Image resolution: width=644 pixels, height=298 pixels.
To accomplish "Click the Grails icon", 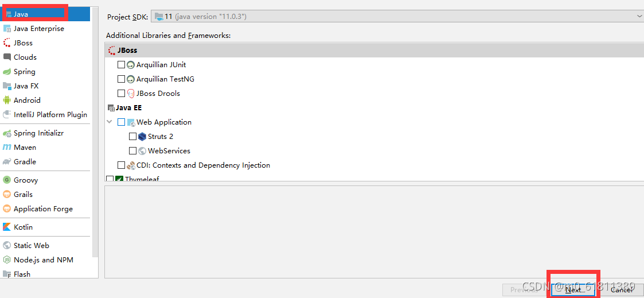I will click(6, 194).
